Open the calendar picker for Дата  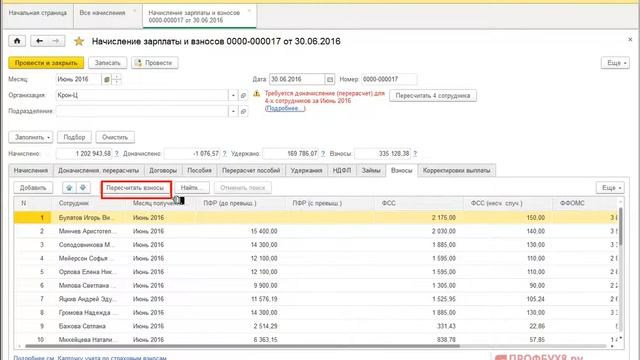coord(330,79)
